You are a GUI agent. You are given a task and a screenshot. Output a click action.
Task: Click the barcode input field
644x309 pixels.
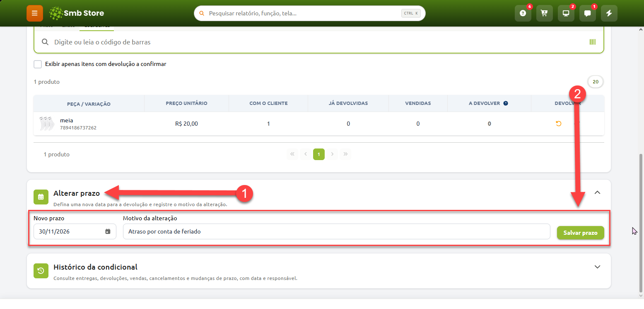[x=318, y=42]
